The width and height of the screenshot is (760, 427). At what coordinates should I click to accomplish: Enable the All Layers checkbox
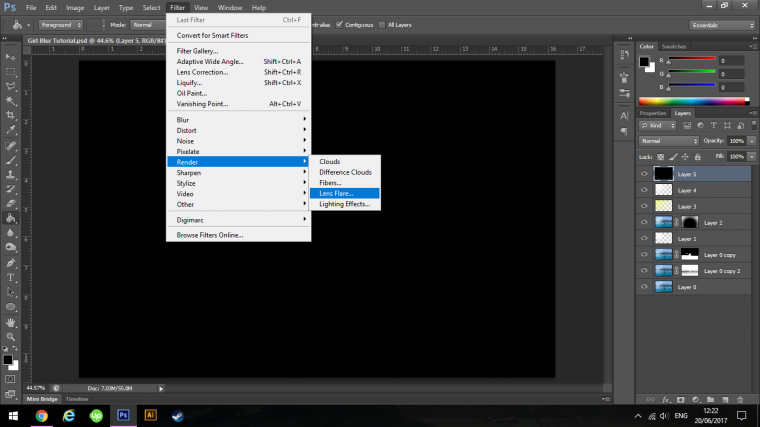pyautogui.click(x=382, y=25)
